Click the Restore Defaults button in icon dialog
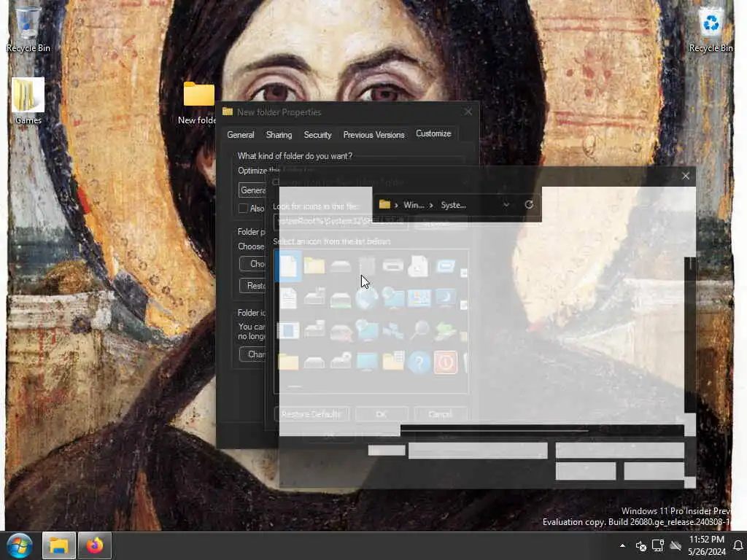Image resolution: width=747 pixels, height=560 pixels. [311, 414]
